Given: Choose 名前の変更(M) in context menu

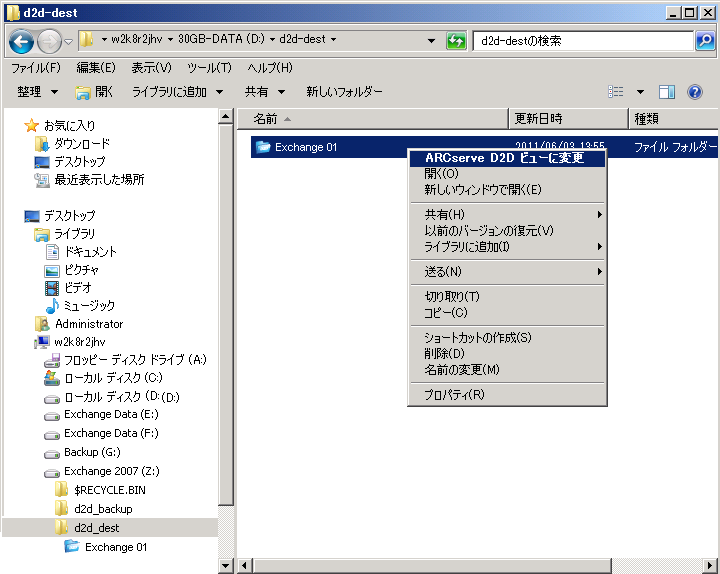Looking at the screenshot, I should 507,370.
